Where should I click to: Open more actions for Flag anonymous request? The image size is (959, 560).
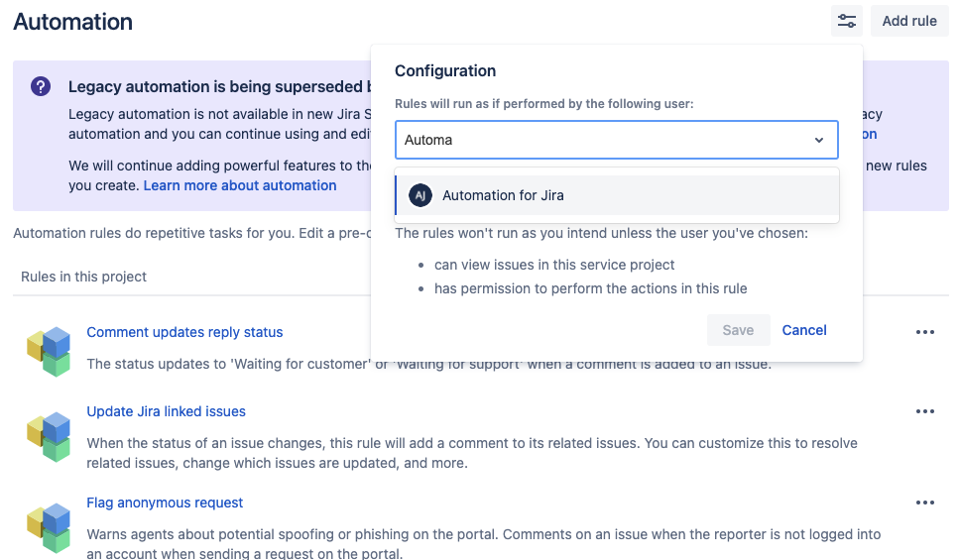pyautogui.click(x=924, y=503)
